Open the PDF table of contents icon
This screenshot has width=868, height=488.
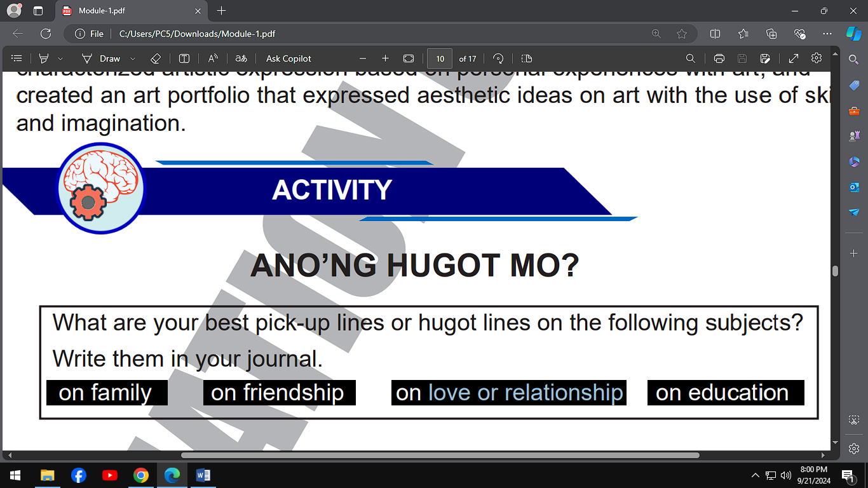tap(17, 58)
